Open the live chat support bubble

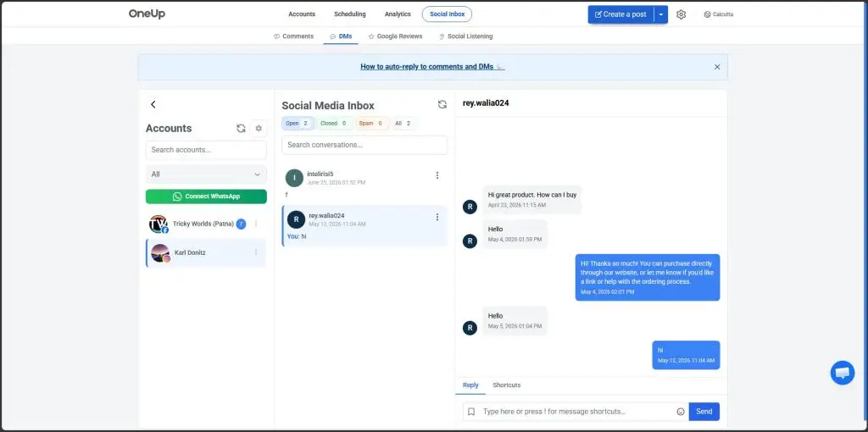click(842, 373)
